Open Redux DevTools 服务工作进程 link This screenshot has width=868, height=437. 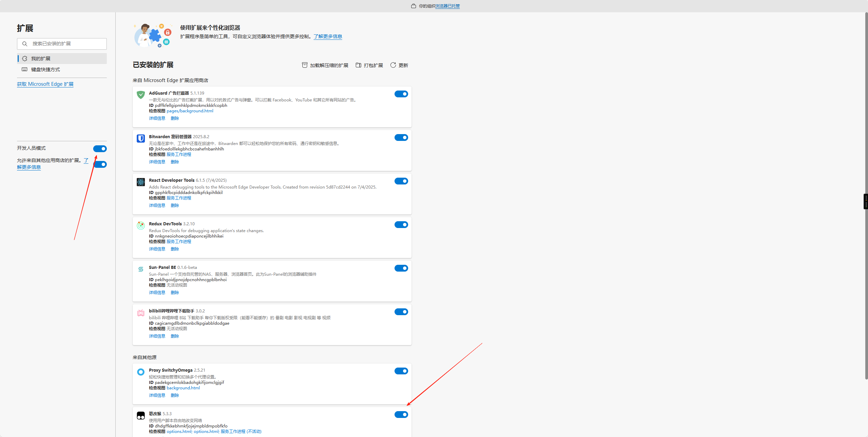pyautogui.click(x=179, y=242)
